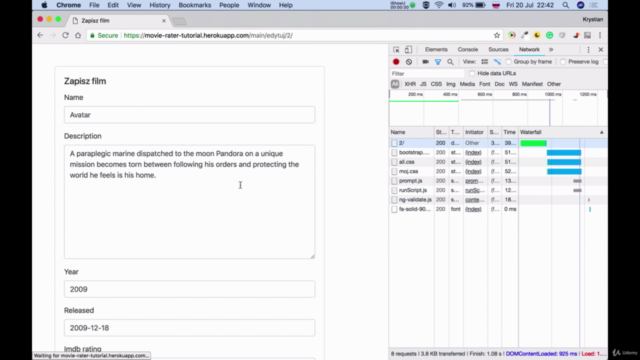
Task: Click the Name field containing Avatar
Action: tap(189, 115)
